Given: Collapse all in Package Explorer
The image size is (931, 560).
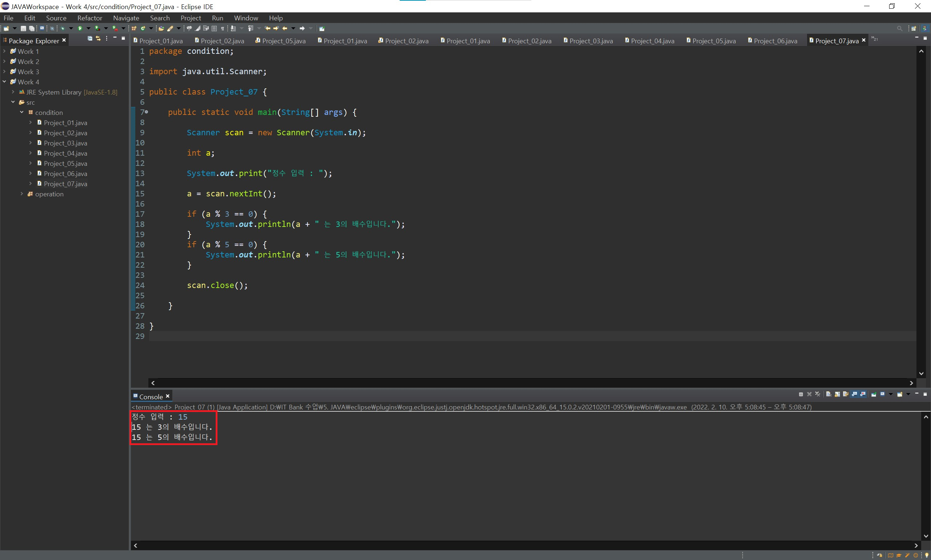Looking at the screenshot, I should (90, 39).
